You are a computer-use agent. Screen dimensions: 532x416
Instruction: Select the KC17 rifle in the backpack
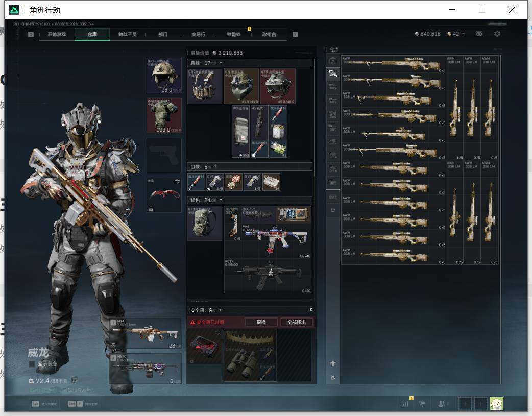point(268,276)
